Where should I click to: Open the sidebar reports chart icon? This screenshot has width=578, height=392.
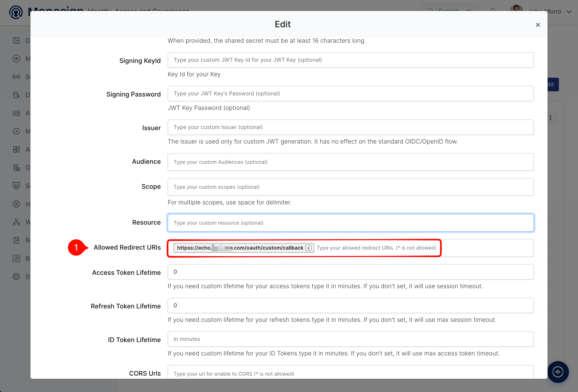(x=16, y=240)
